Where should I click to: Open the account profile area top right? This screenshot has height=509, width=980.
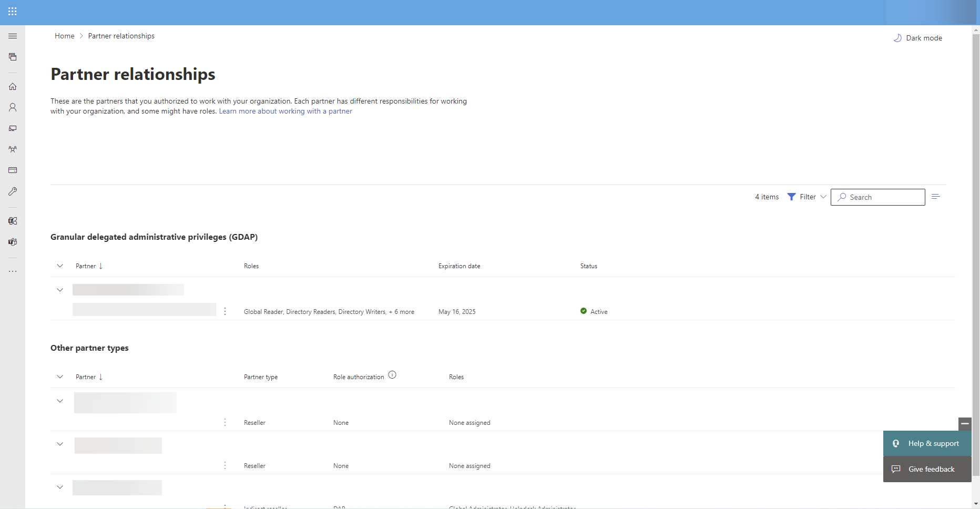pos(931,12)
